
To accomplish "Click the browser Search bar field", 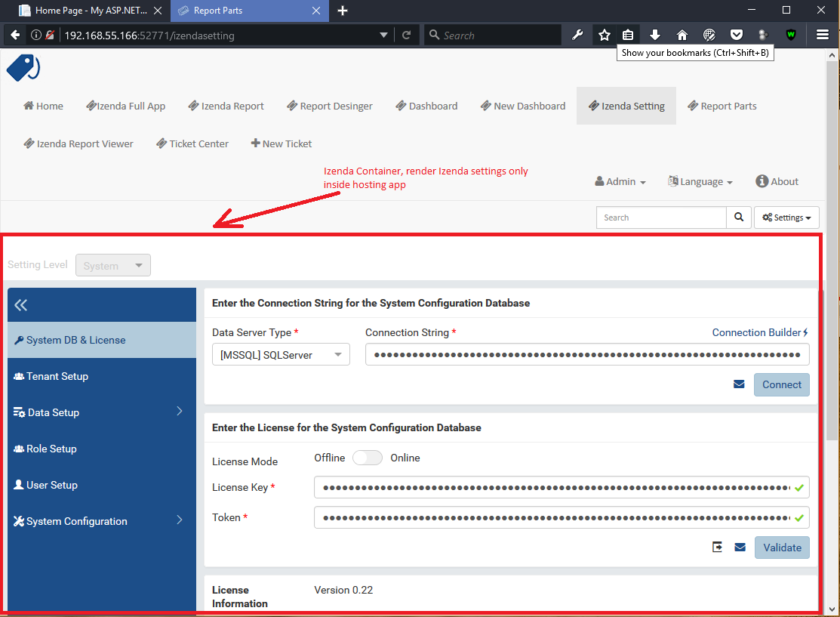I will pyautogui.click(x=493, y=35).
